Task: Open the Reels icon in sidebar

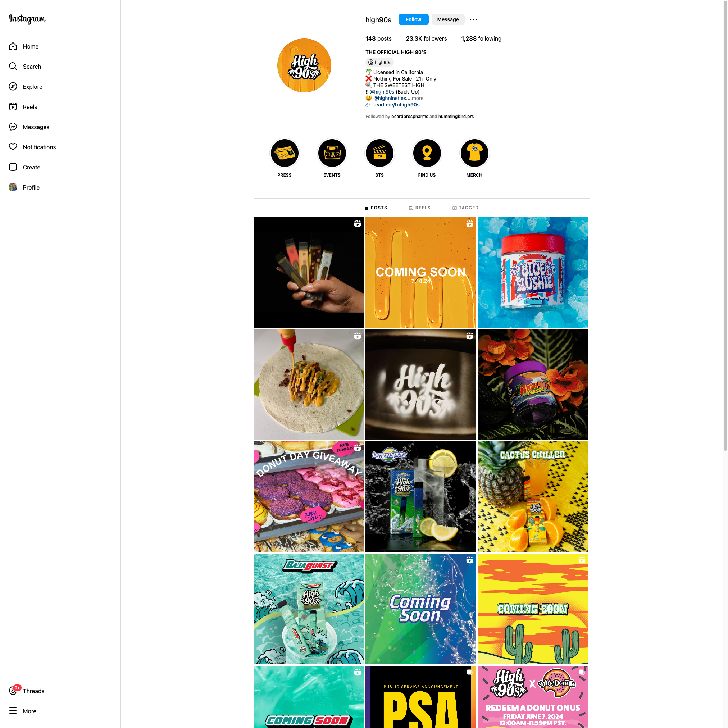Action: click(x=13, y=106)
